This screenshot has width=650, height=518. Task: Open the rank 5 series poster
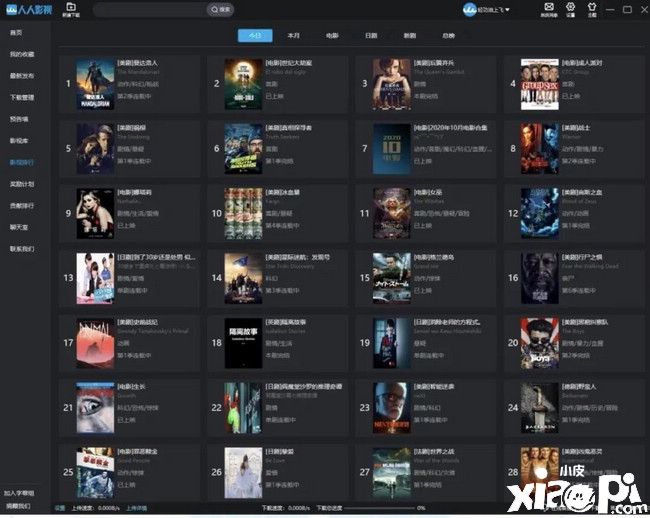pos(95,149)
